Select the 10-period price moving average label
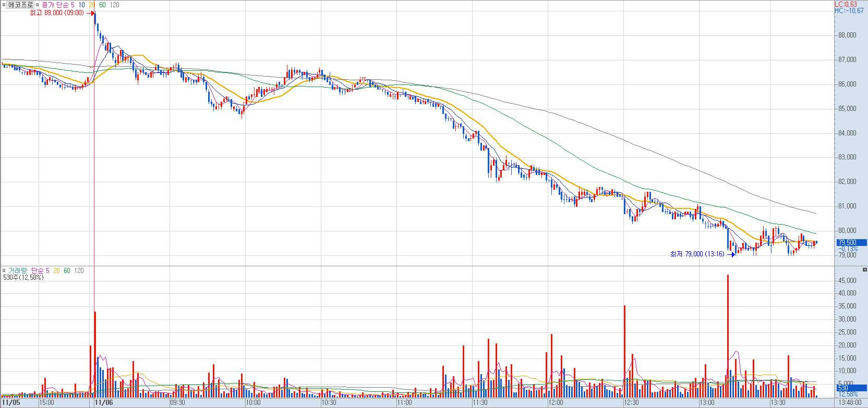Viewport: 868px width, 408px height. tap(82, 5)
